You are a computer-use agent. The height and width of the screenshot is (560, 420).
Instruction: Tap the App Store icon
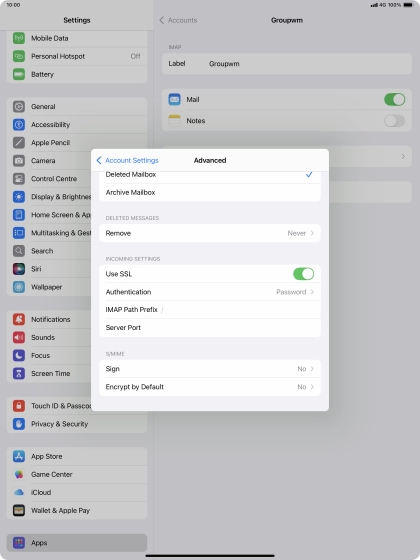pos(19,456)
